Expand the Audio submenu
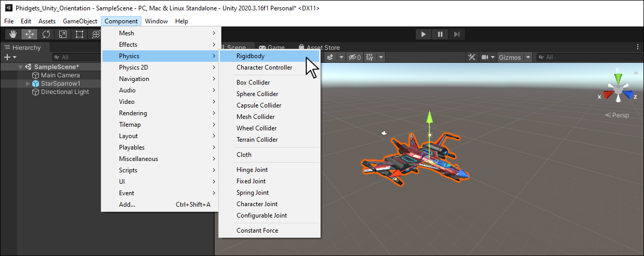The image size is (644, 256). (x=160, y=90)
